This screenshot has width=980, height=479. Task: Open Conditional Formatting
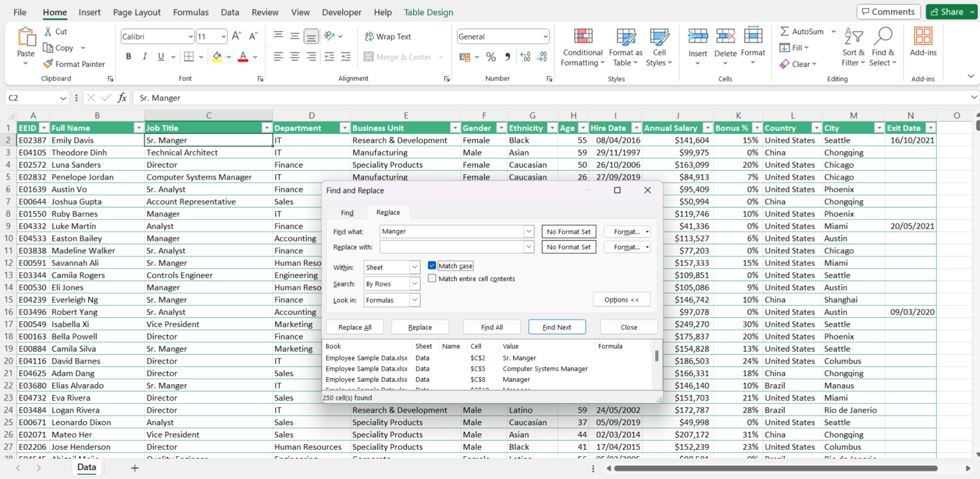(583, 47)
